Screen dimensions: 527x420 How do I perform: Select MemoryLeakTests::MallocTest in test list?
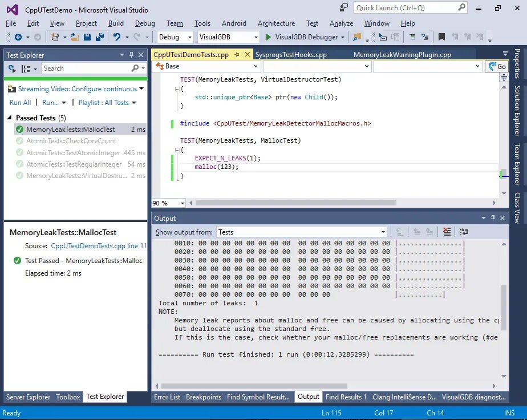(80, 130)
